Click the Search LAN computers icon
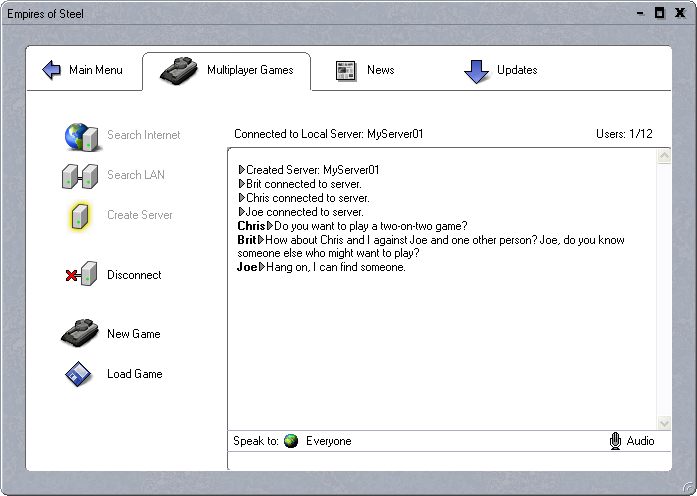The image size is (697, 496). [x=80, y=175]
